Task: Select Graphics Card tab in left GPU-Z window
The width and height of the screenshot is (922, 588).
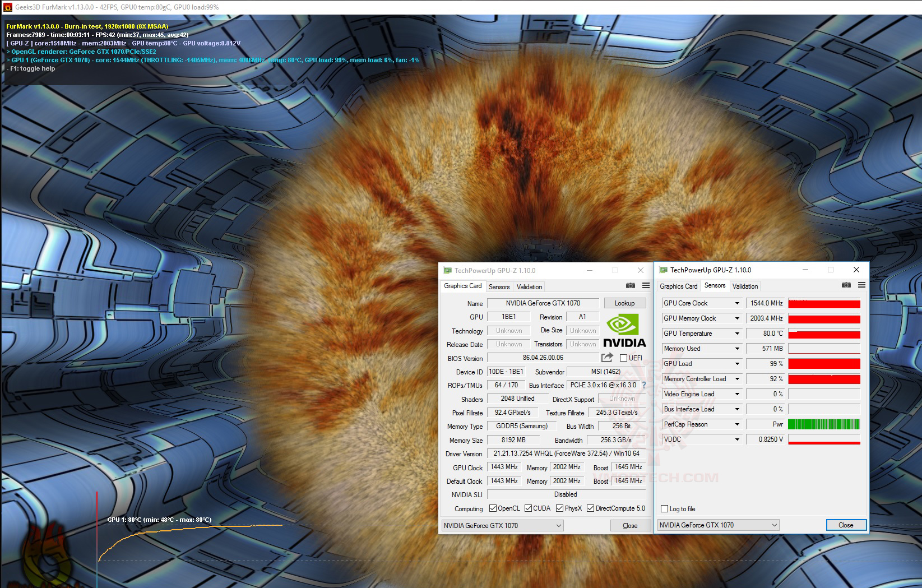Action: [x=463, y=286]
